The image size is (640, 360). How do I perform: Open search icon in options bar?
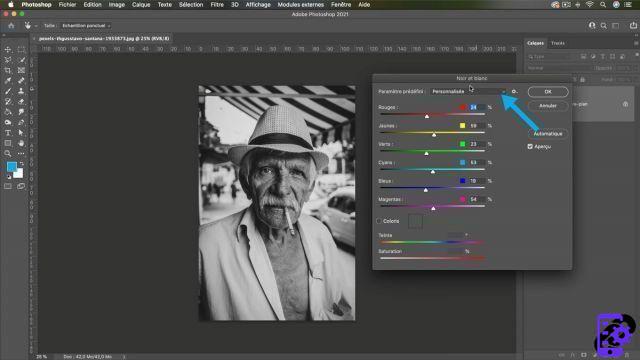604,25
